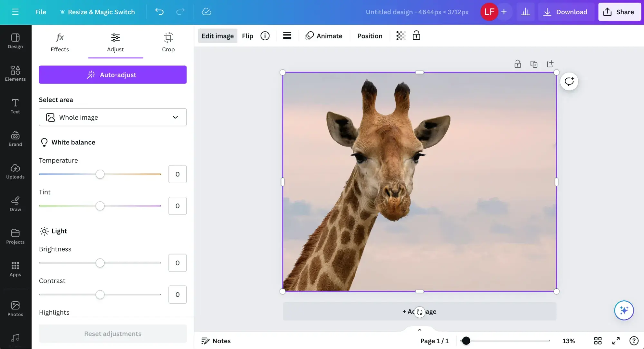644x349 pixels.
Task: Click the image info icon
Action: (265, 36)
